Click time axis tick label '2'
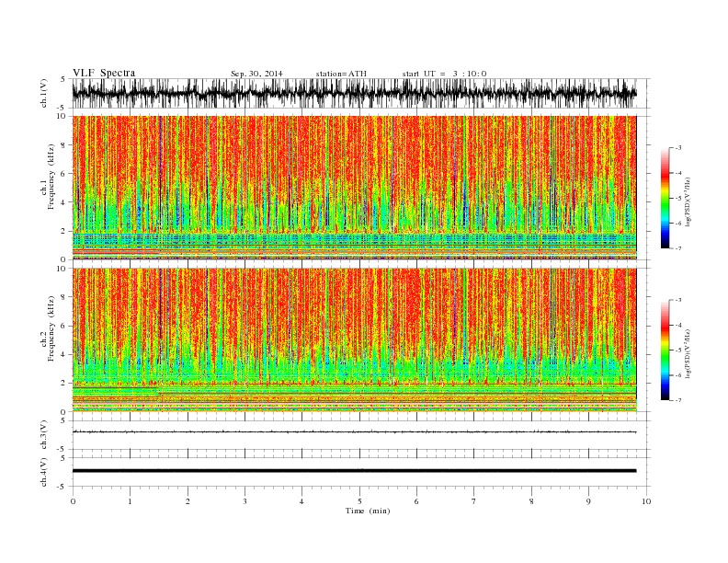This screenshot has width=728, height=563. 188,501
